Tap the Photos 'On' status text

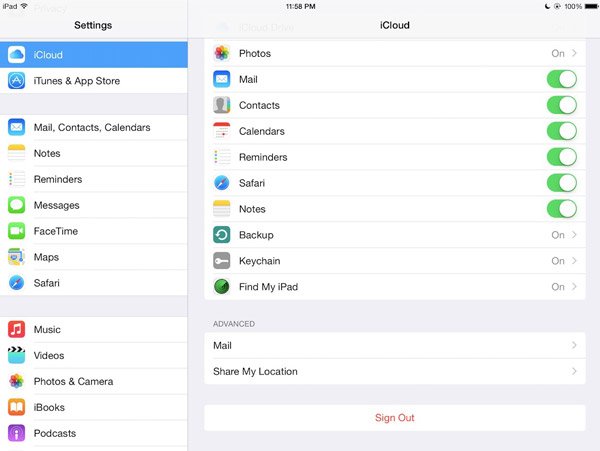[558, 53]
